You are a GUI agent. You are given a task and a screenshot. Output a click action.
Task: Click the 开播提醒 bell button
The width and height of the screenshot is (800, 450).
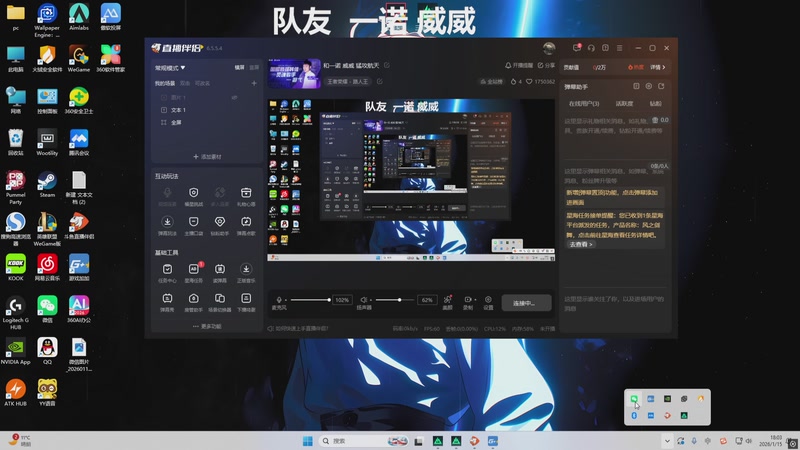click(x=519, y=65)
